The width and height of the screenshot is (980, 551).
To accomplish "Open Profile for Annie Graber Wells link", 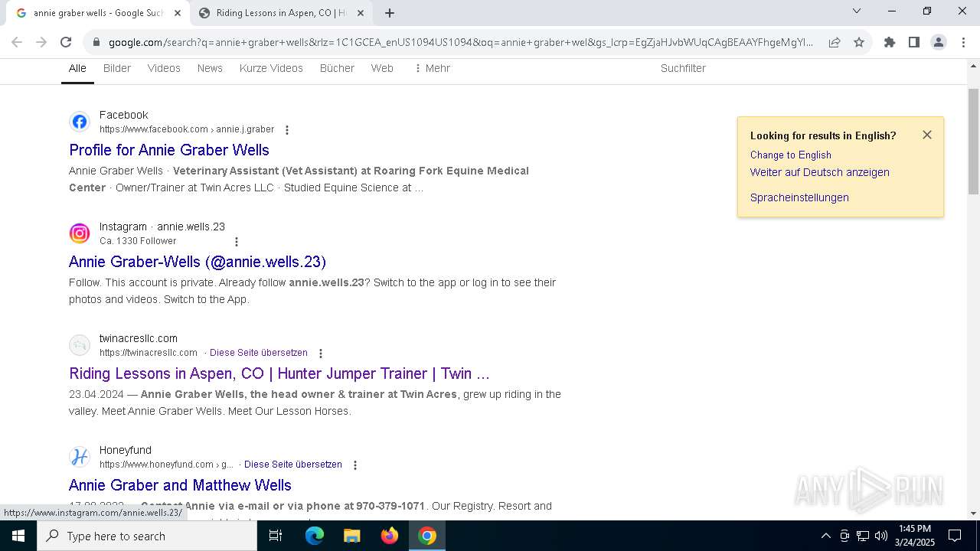I will (169, 150).
